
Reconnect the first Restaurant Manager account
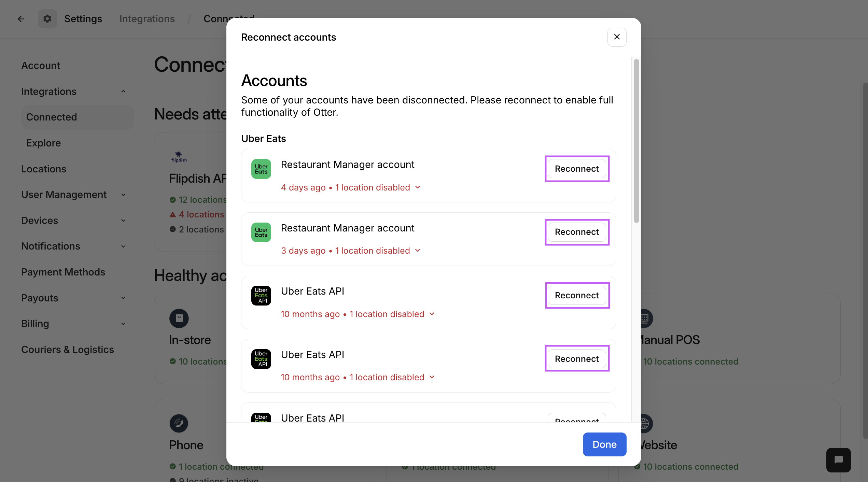coord(576,169)
